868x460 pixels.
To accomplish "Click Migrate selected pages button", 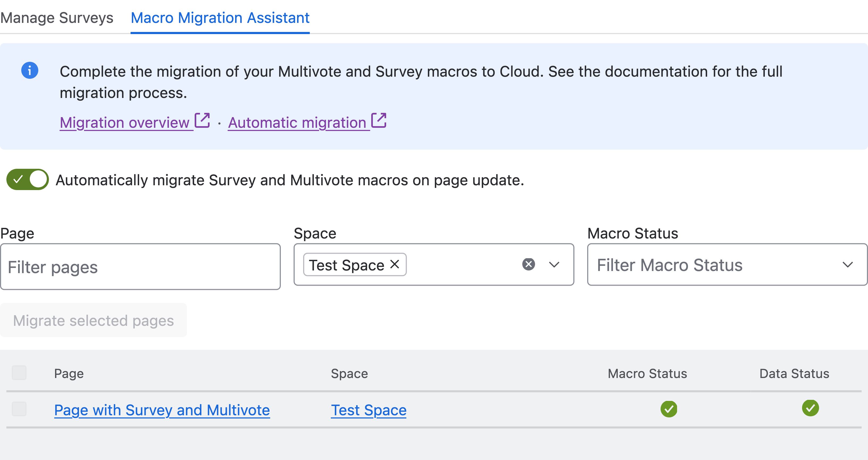I will [x=93, y=320].
